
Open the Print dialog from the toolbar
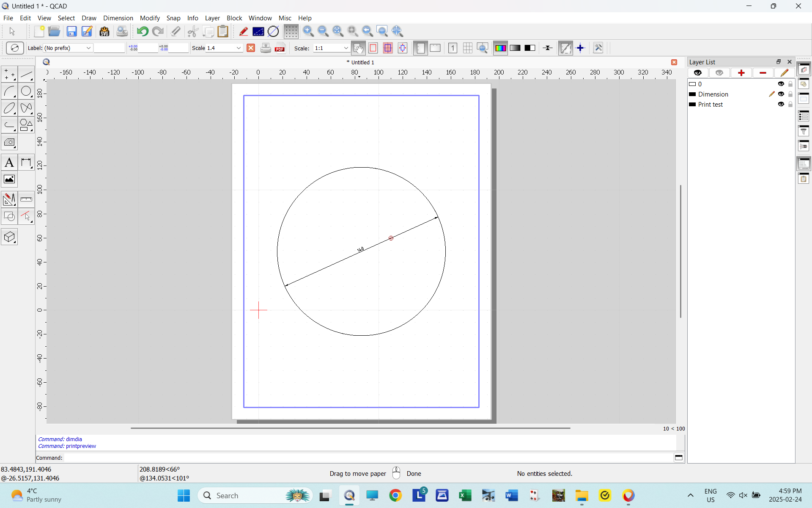coord(266,48)
